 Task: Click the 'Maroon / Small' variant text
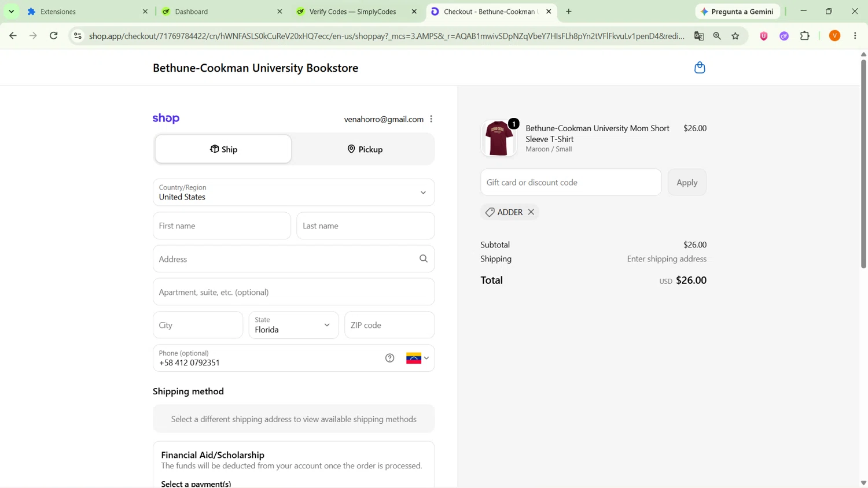coord(549,149)
